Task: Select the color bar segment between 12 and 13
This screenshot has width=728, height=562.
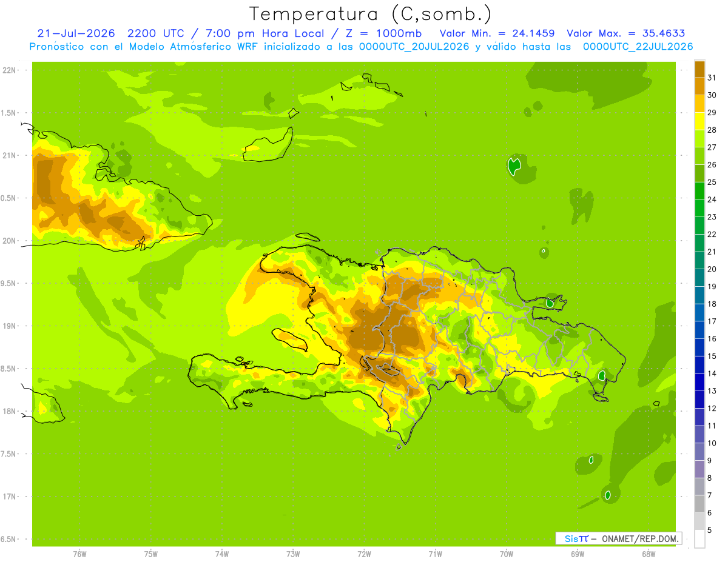Action: point(699,400)
